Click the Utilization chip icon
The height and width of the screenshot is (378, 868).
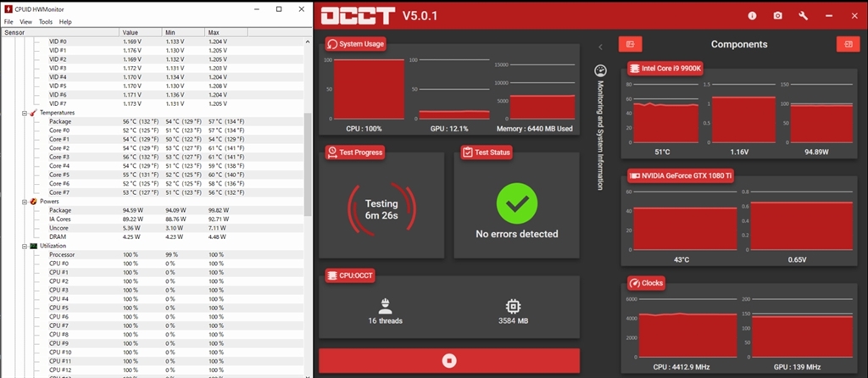tap(33, 246)
